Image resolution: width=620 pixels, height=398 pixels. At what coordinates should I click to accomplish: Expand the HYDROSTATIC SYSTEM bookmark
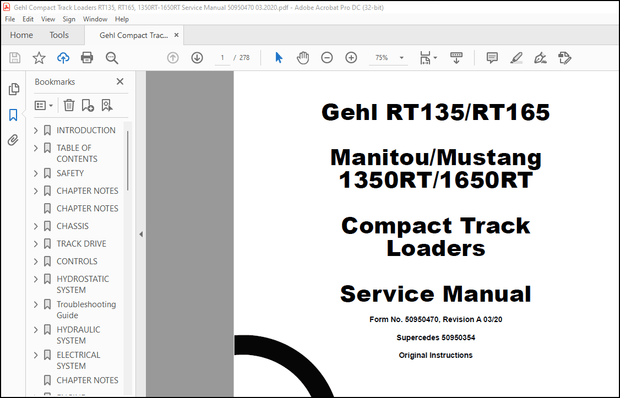pos(36,279)
